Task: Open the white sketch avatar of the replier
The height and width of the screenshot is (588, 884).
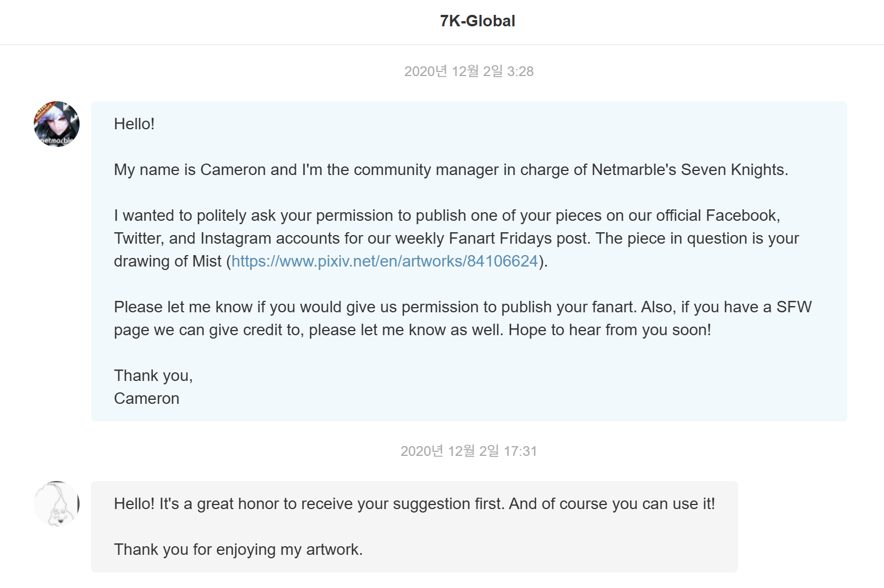Action: point(57,504)
